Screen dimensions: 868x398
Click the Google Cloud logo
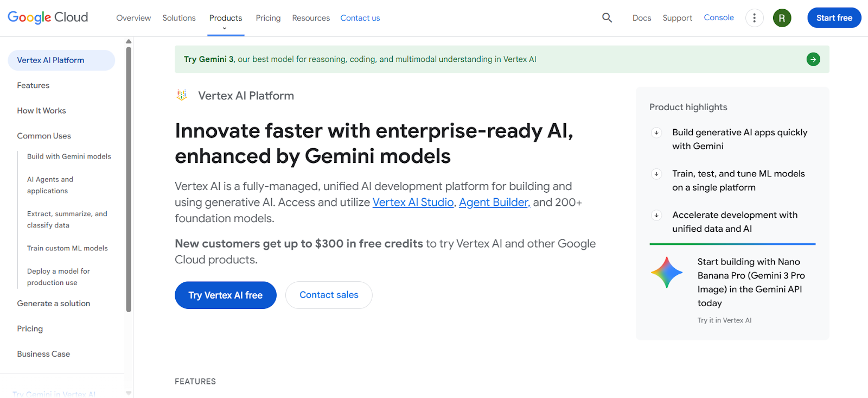coord(48,17)
